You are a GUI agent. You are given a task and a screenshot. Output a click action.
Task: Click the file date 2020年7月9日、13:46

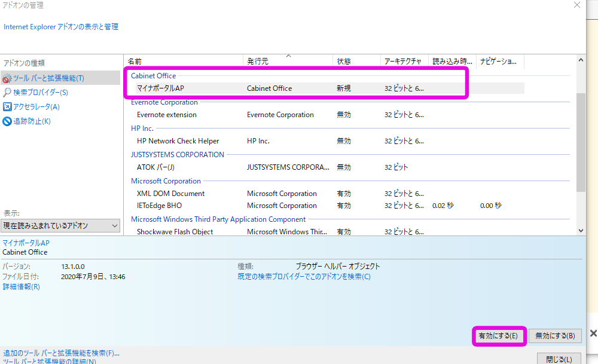click(93, 277)
